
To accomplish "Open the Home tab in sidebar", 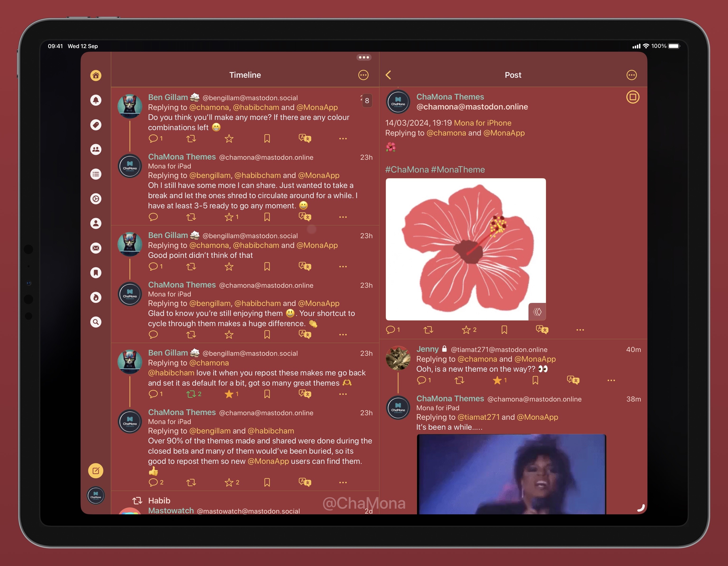I will [x=96, y=75].
